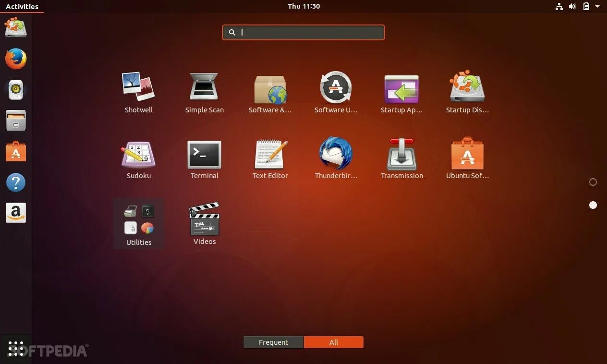
Task: Launch Firefox from the dock
Action: click(16, 59)
